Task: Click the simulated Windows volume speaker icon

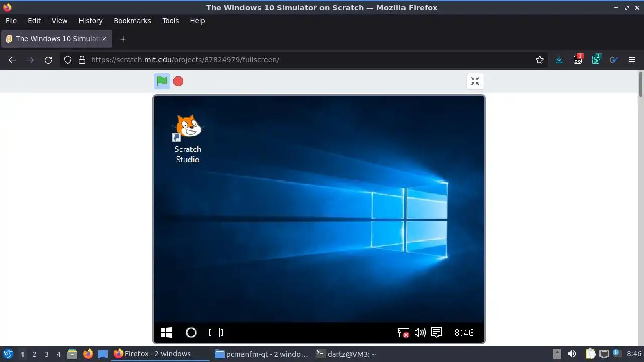Action: point(420,332)
